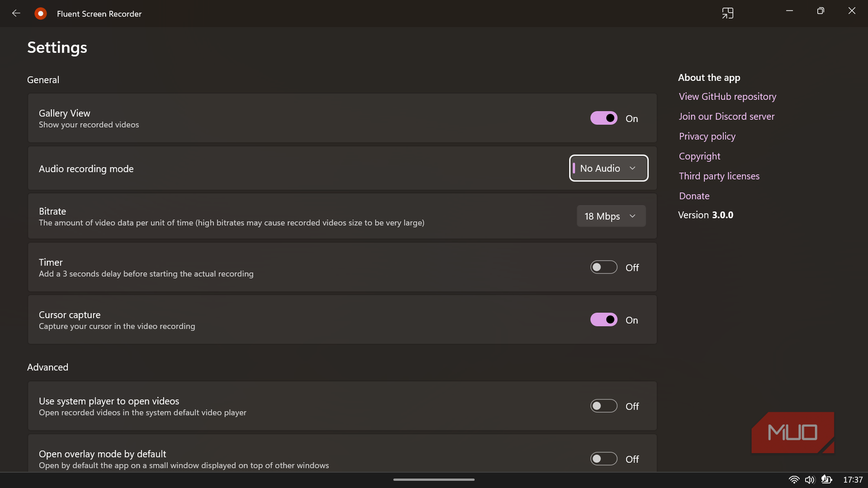The width and height of the screenshot is (868, 488).
Task: Open View GitHub repository link
Action: pyautogui.click(x=727, y=96)
